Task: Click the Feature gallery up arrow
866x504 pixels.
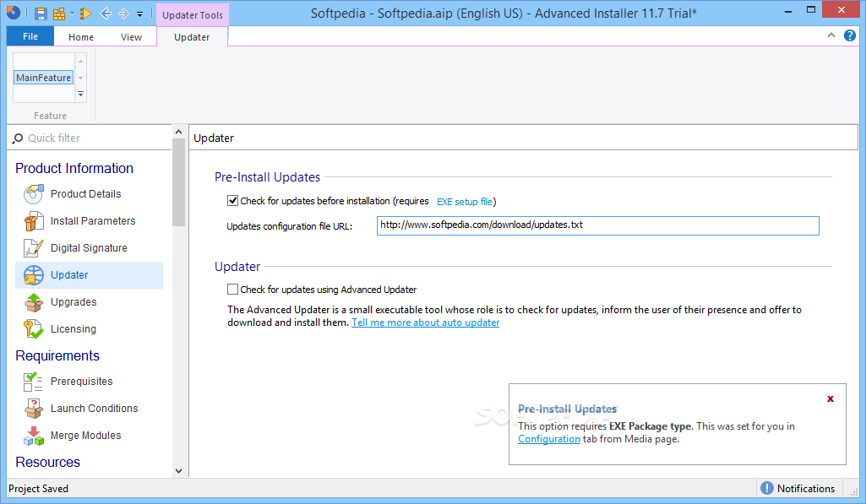Action: coord(80,62)
